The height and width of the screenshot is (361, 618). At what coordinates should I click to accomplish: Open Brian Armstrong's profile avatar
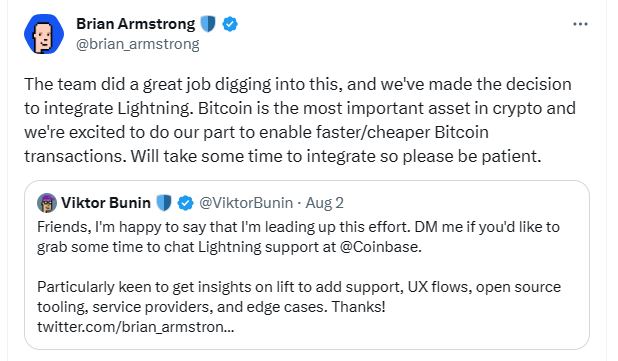(x=44, y=34)
